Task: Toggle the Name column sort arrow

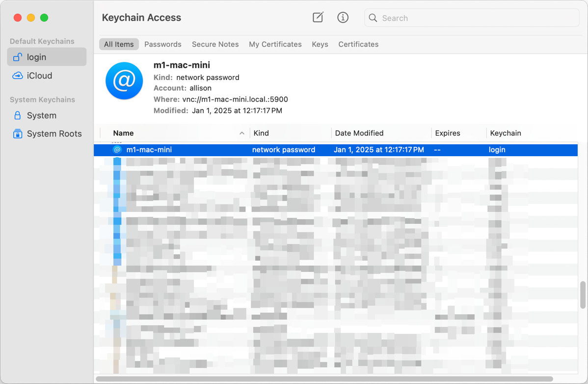Action: (x=241, y=133)
